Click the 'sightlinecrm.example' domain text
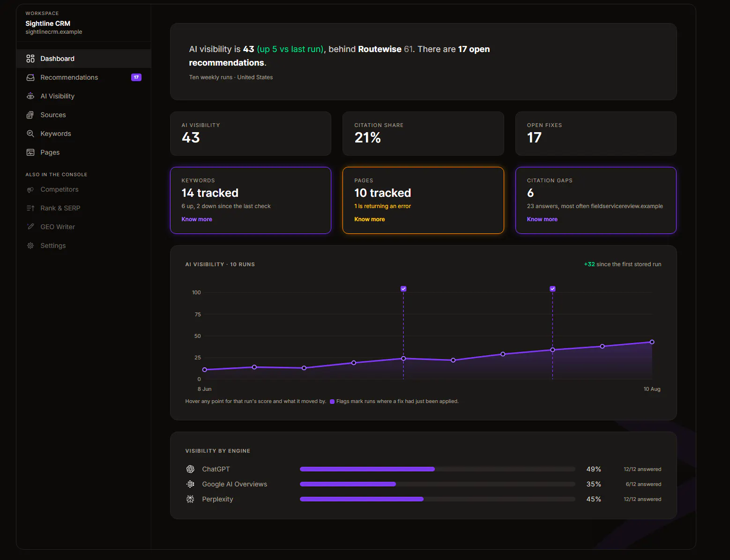This screenshot has width=730, height=560. 54,32
